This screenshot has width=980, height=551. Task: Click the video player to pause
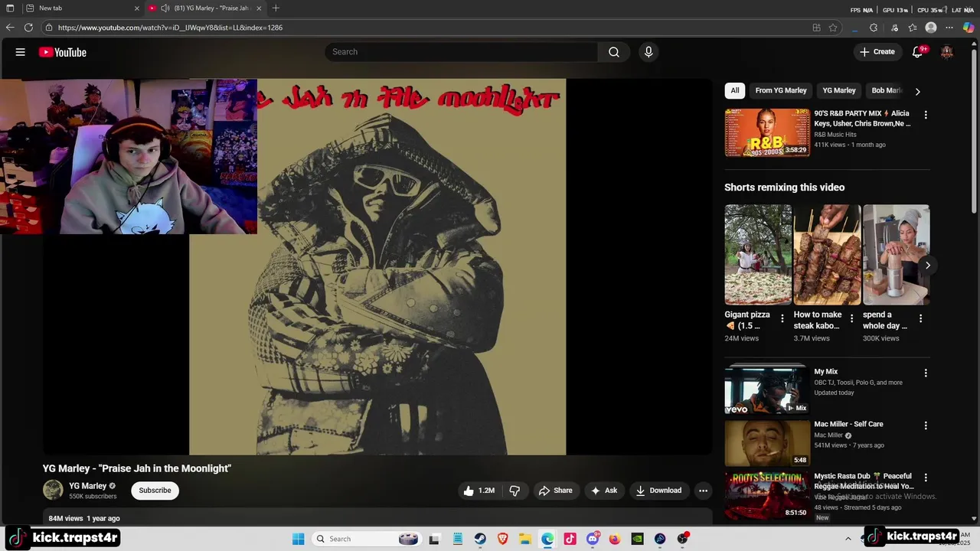click(377, 266)
